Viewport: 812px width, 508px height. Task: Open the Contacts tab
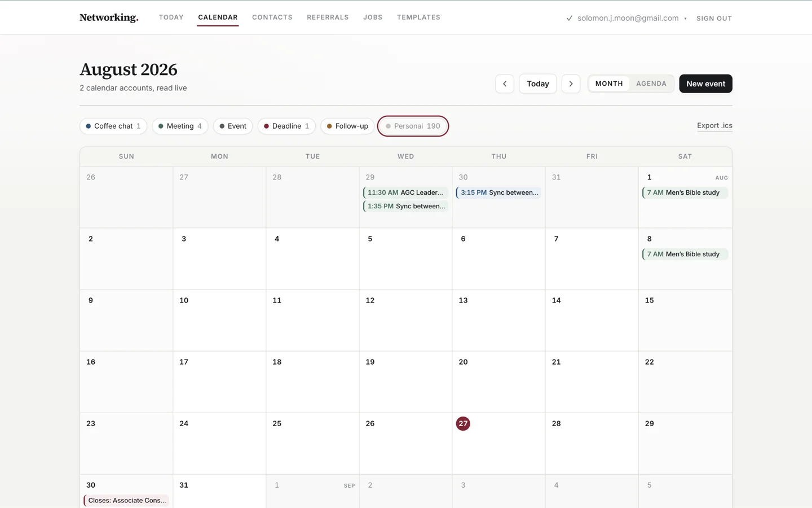[x=272, y=17]
